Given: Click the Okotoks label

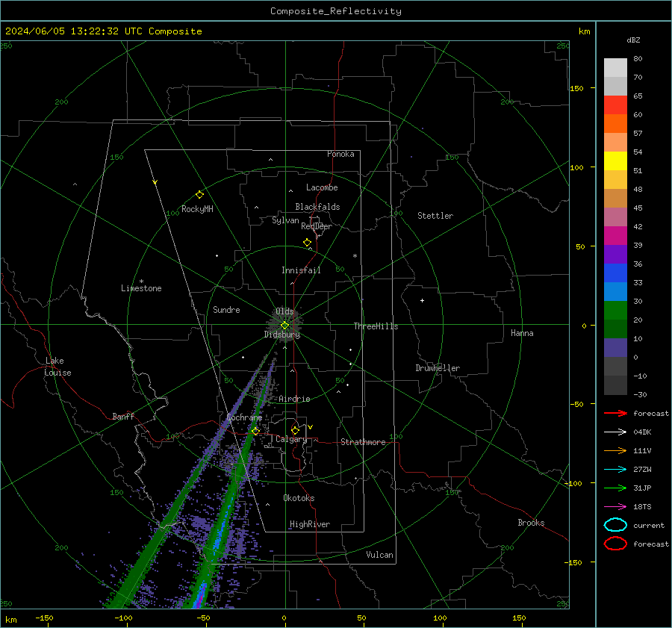Looking at the screenshot, I should click(x=299, y=498).
